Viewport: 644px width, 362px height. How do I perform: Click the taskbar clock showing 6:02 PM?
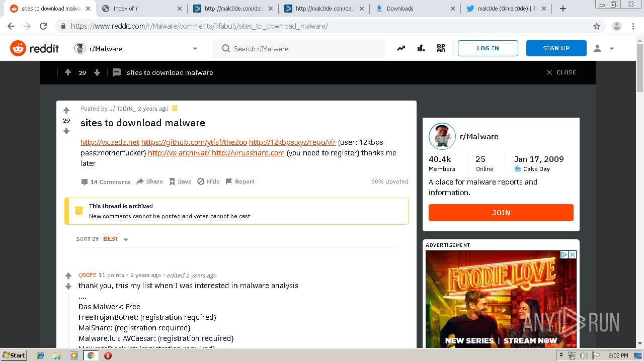618,355
